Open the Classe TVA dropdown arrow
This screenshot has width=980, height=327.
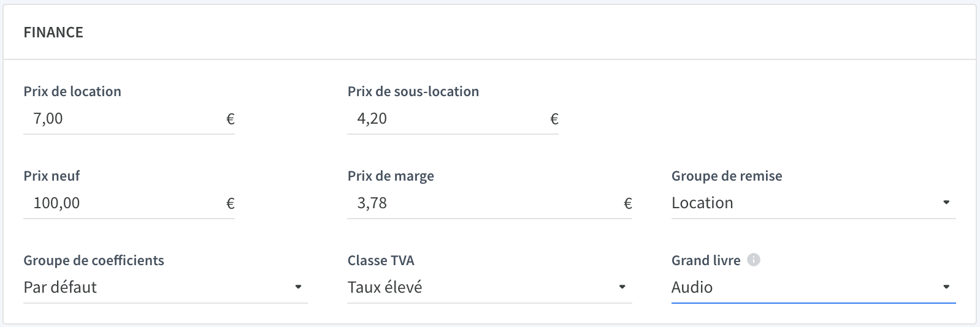(622, 287)
